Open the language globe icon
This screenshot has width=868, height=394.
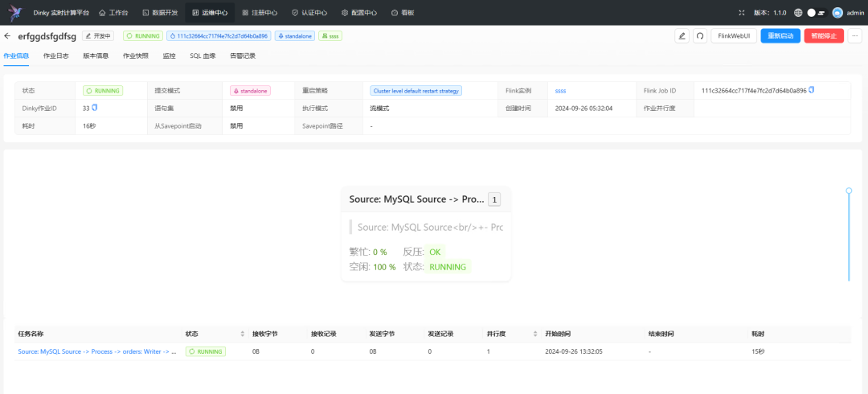[798, 12]
